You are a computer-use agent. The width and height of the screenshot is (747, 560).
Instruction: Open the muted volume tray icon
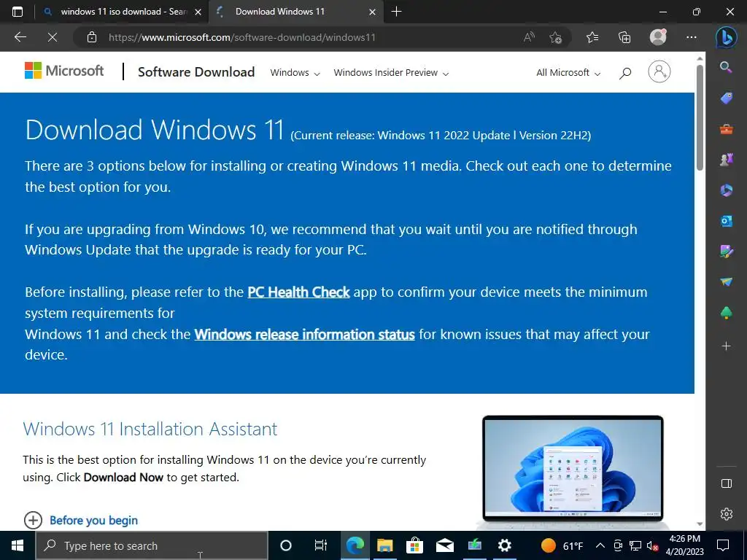click(651, 545)
